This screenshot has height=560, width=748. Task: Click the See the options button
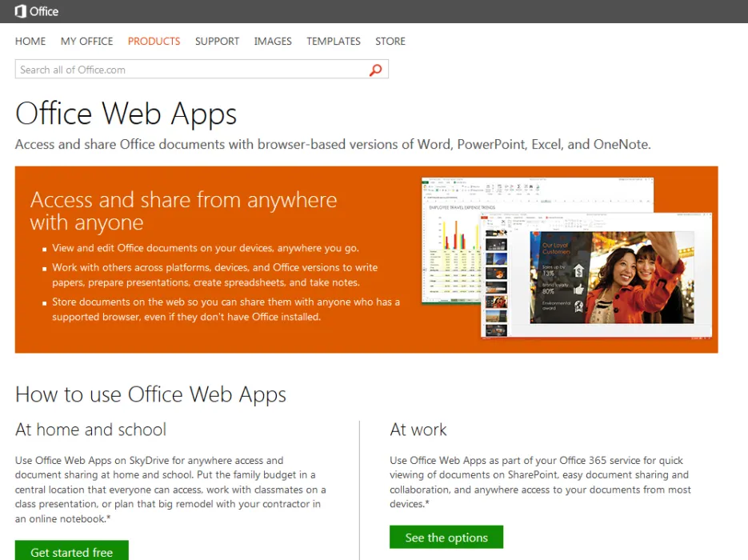(446, 537)
